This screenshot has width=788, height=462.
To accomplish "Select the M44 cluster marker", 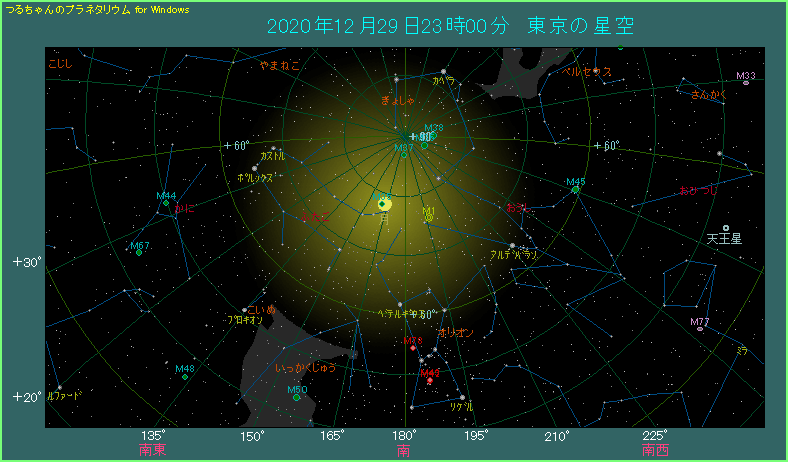I will click(x=166, y=203).
